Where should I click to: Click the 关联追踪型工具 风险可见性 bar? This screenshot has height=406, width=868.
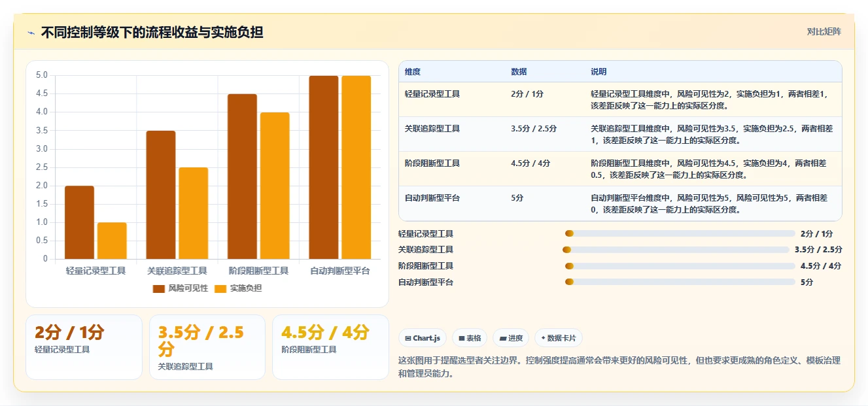point(161,195)
